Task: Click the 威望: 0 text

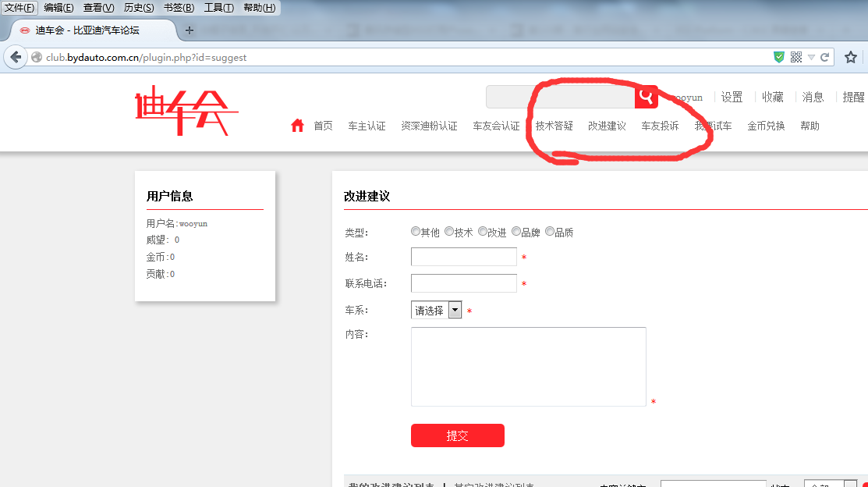Action: pyautogui.click(x=163, y=240)
